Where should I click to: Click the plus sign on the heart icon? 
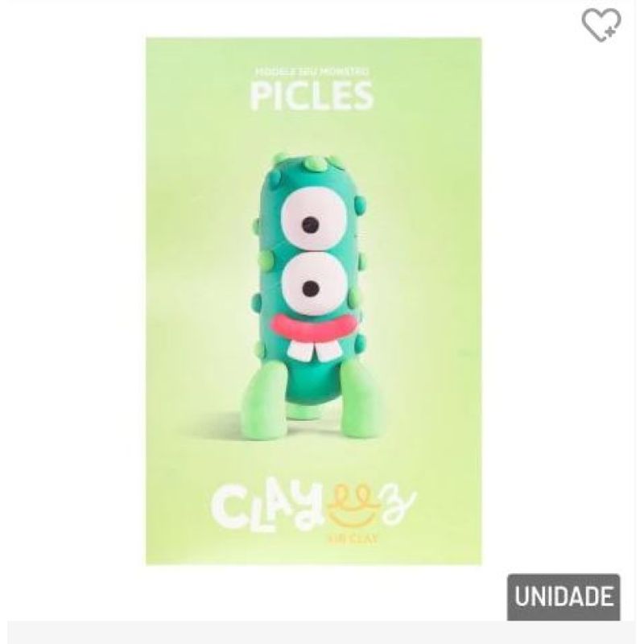[x=611, y=31]
